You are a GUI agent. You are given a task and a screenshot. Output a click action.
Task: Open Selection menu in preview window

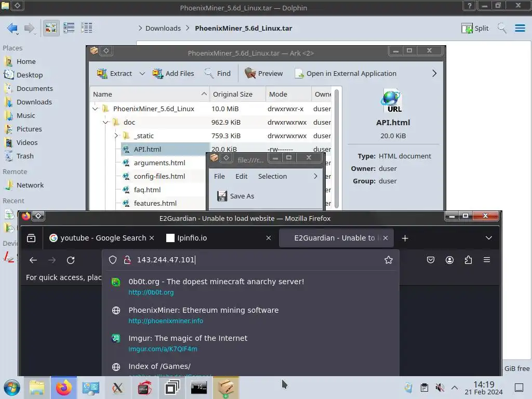point(272,177)
